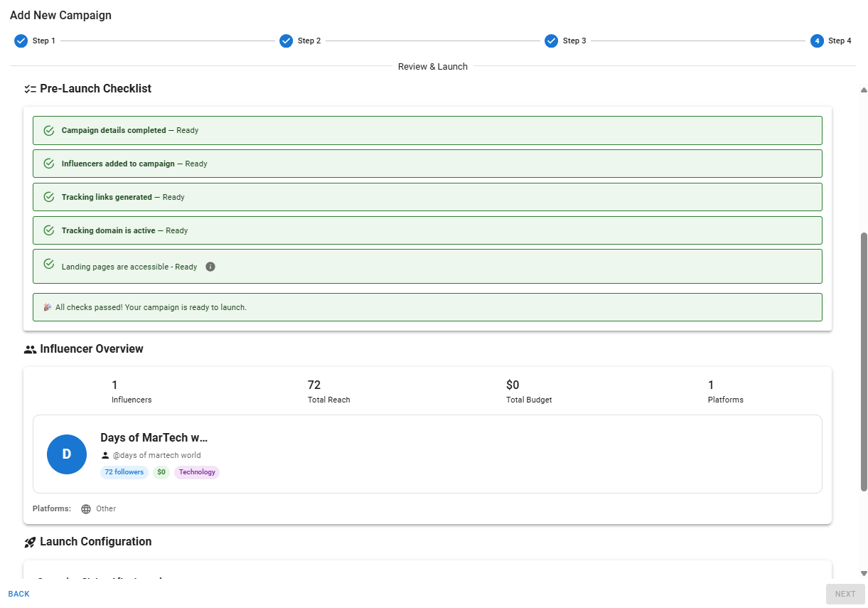868x608 pixels.
Task: Click the info icon beside Landing pages
Action: 210,267
